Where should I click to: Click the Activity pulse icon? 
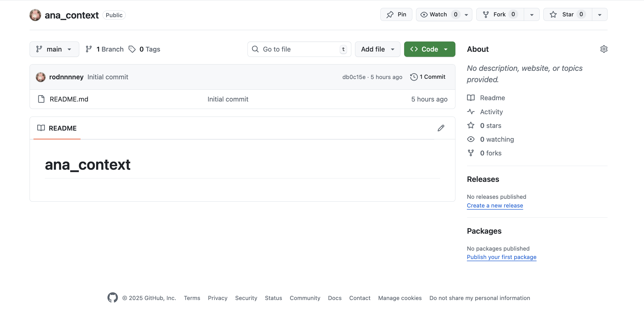tap(471, 112)
